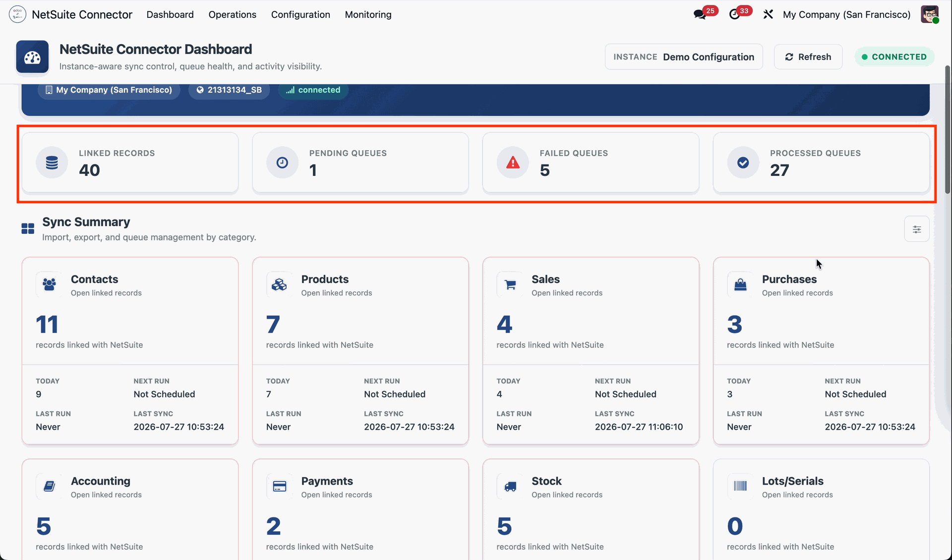
Task: Open linked records under Purchases
Action: pos(797,293)
